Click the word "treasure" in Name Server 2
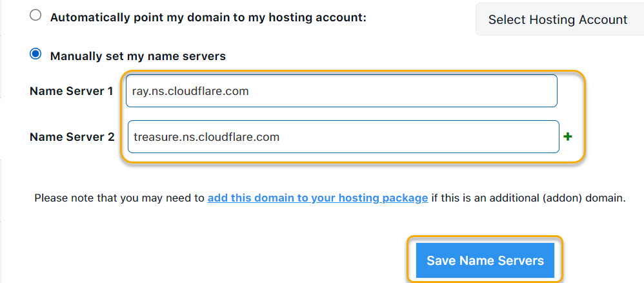This screenshot has width=644, height=283. [154, 137]
